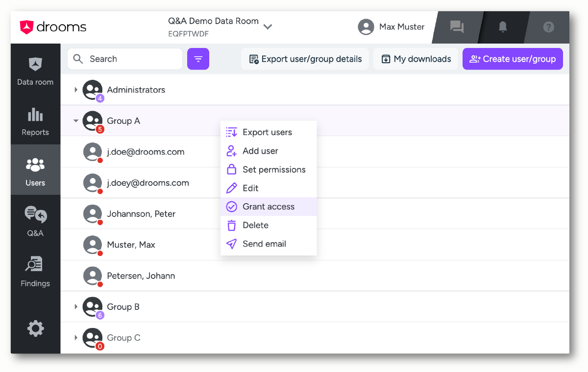Click the Delete trash can icon
Screen dimensions: 588x372
[231, 225]
